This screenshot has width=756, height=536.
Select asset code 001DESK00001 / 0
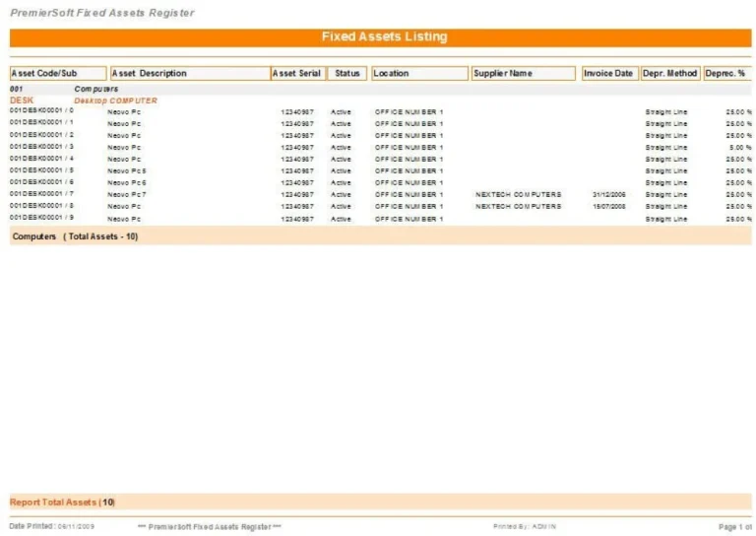click(41, 110)
